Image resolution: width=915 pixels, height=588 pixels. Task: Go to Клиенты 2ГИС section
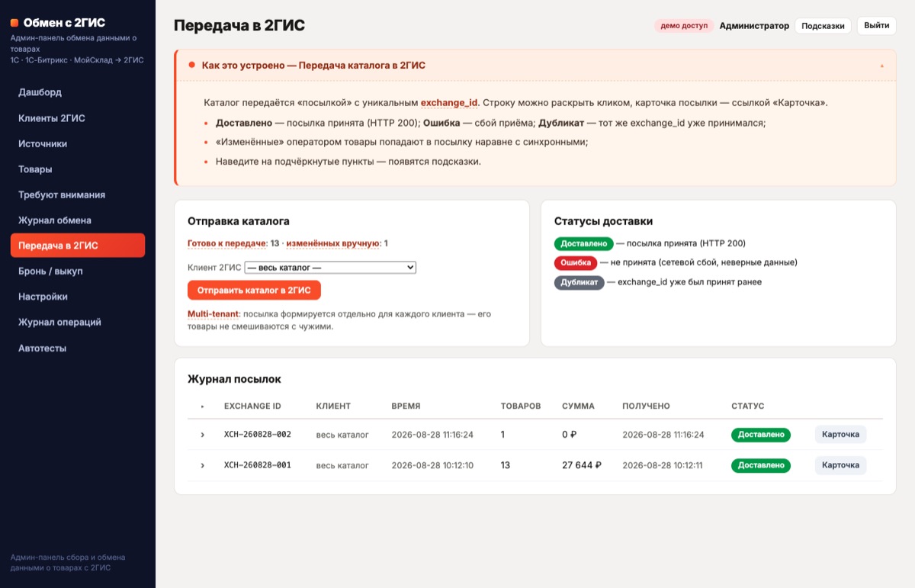click(78, 118)
